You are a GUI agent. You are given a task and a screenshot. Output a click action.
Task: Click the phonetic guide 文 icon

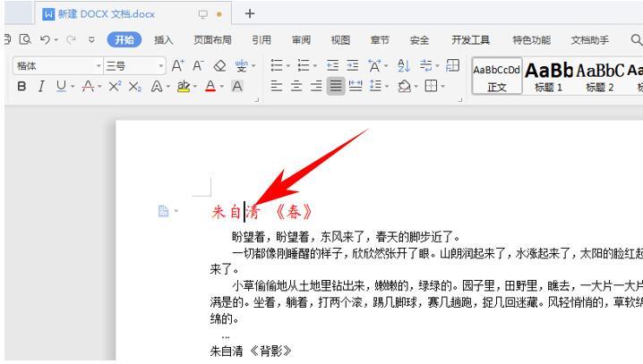pos(242,65)
